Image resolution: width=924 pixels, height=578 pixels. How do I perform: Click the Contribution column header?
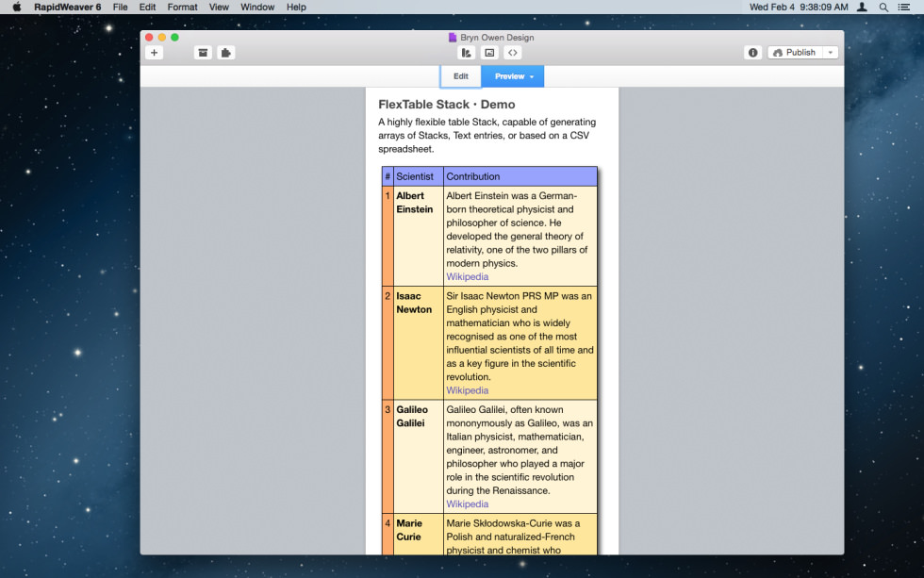[520, 176]
